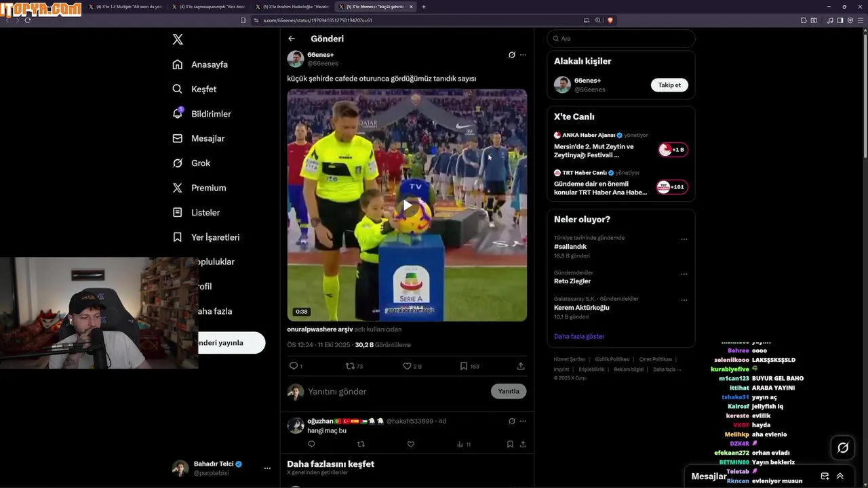Click the X logo in the sidebar
868x488 pixels.
(x=178, y=39)
